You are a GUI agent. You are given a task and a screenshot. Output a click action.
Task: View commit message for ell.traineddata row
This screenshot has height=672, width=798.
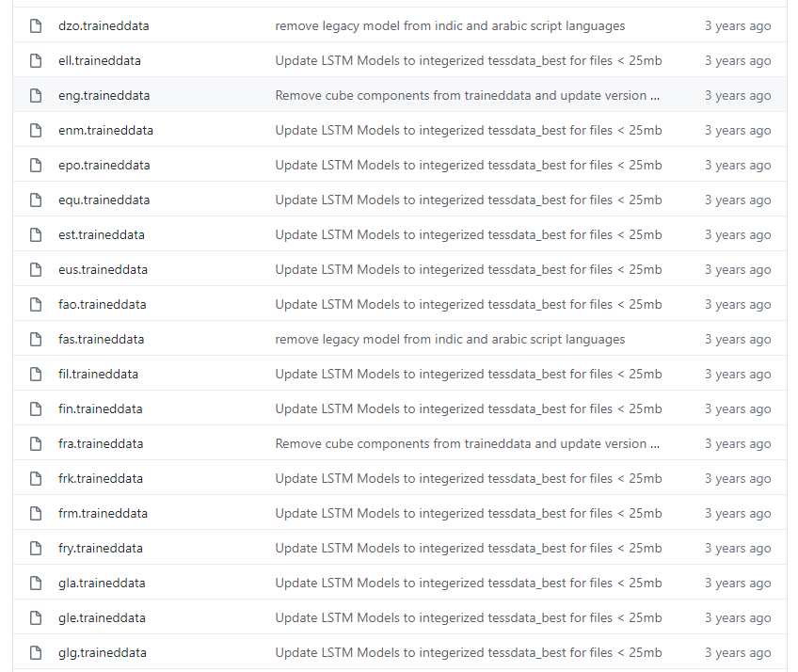click(469, 60)
